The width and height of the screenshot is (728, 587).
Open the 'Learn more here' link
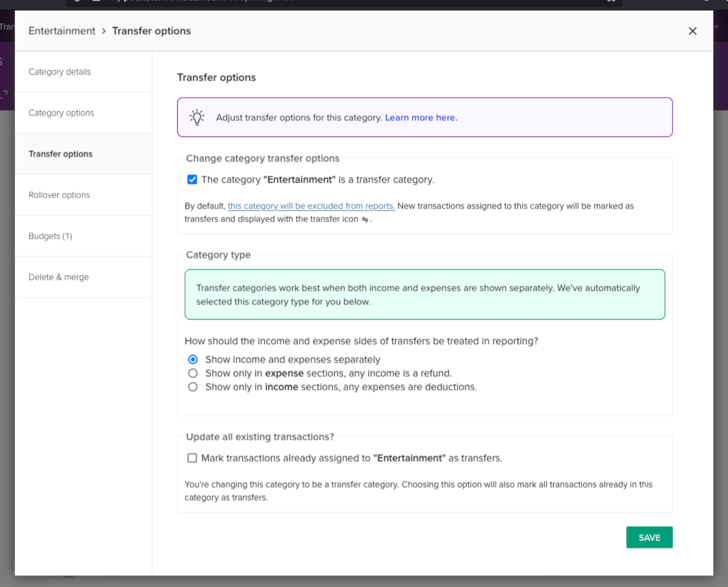click(421, 118)
